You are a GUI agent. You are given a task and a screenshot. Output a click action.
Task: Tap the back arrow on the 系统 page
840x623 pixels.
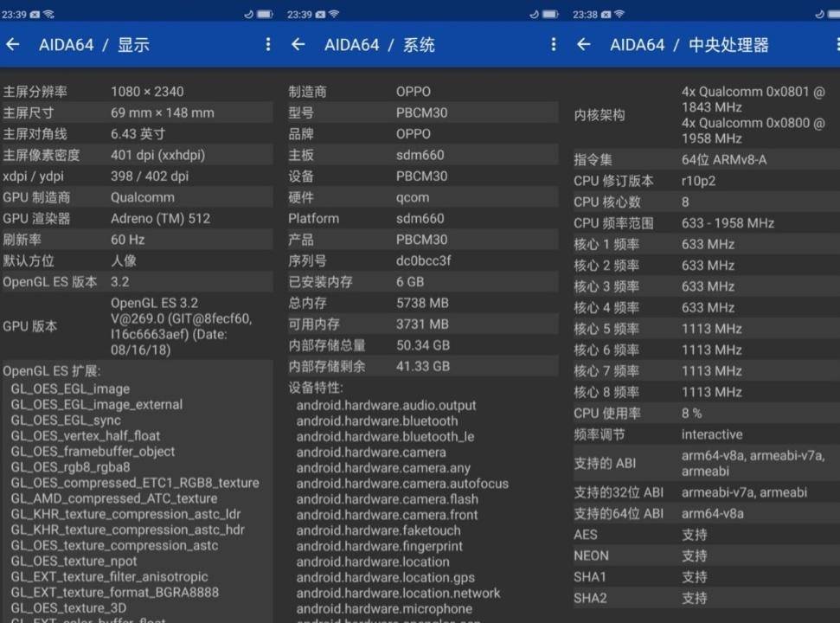click(298, 44)
